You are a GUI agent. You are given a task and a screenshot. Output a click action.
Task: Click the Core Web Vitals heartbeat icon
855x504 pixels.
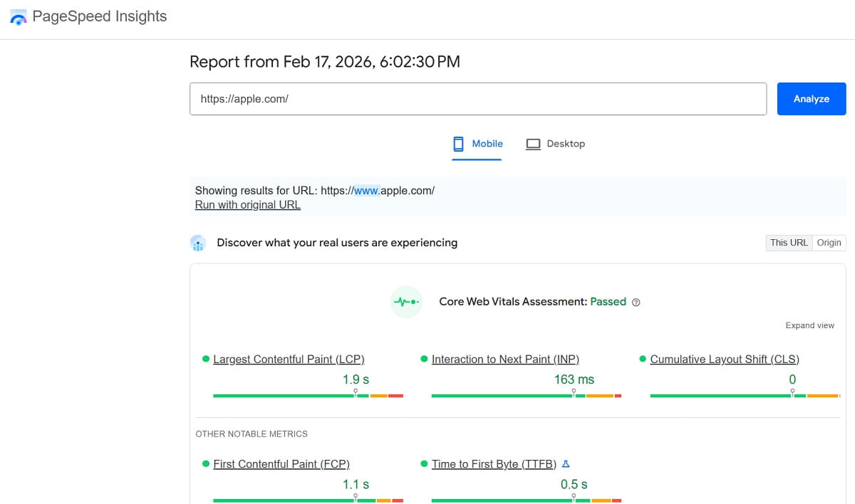pos(405,302)
